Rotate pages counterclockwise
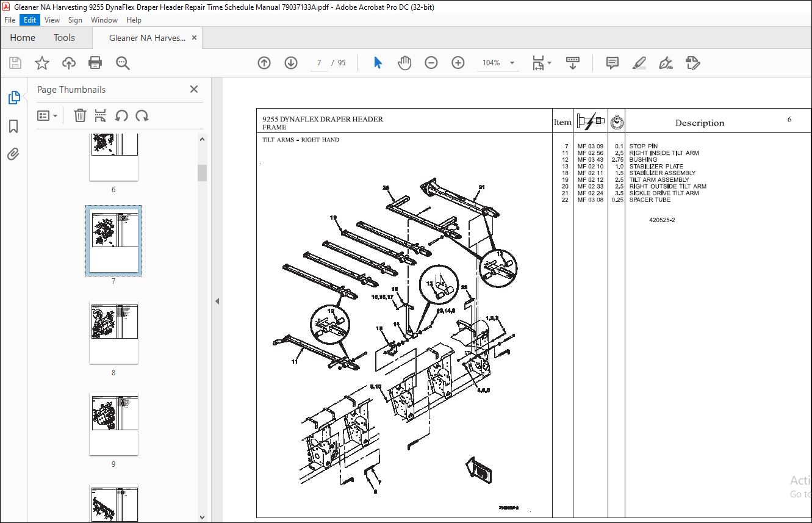Screen dimensions: 812x523 121,115
